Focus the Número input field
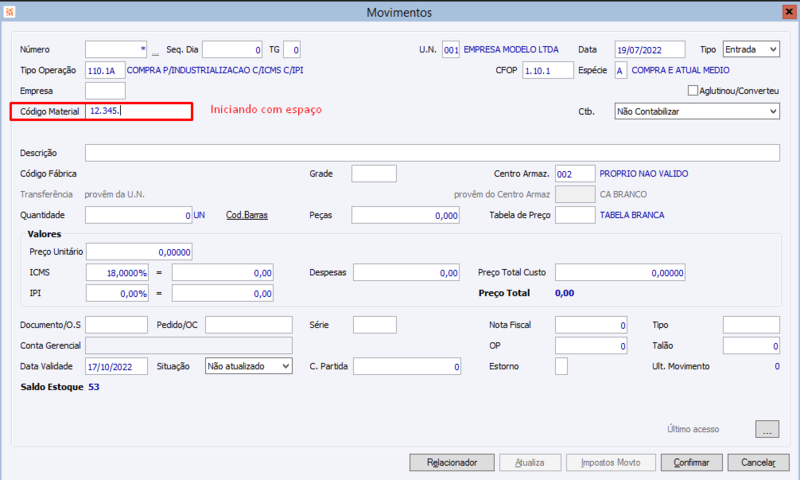800x480 pixels. [116, 49]
